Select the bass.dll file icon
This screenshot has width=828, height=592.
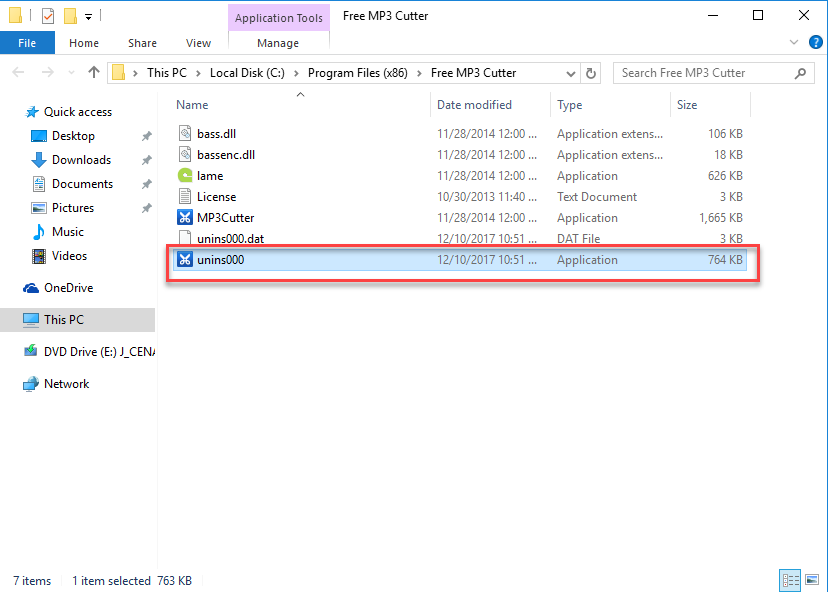[x=185, y=133]
